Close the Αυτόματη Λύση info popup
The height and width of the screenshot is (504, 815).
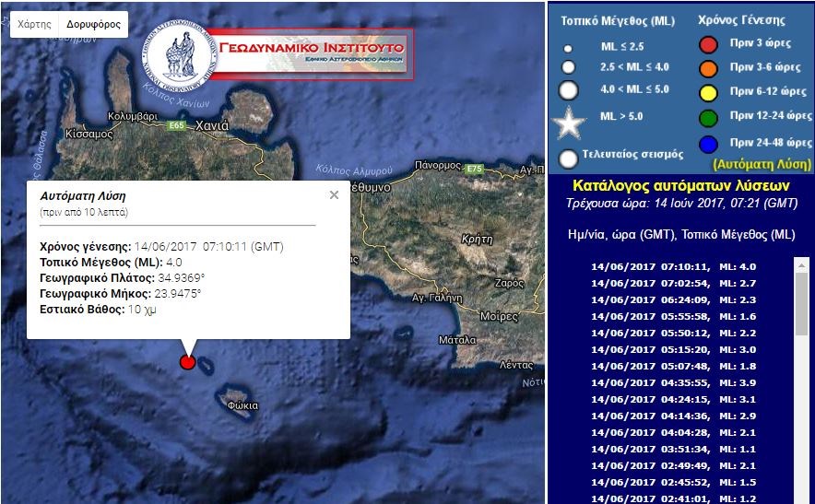(334, 194)
